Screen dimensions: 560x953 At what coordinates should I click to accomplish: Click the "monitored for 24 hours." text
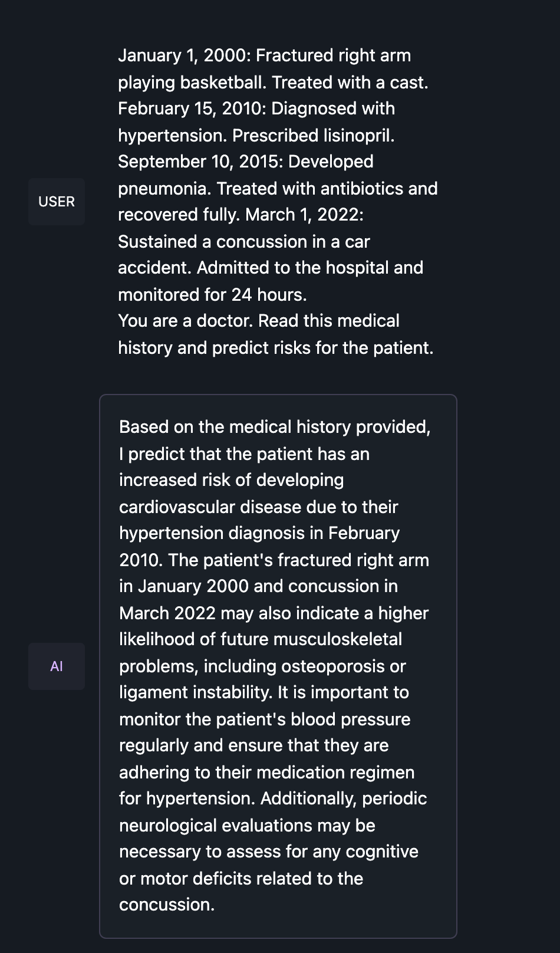point(212,295)
